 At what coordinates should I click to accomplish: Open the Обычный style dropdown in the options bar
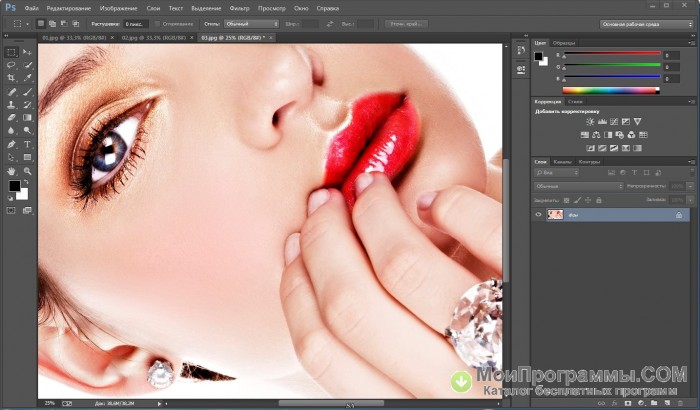[249, 22]
